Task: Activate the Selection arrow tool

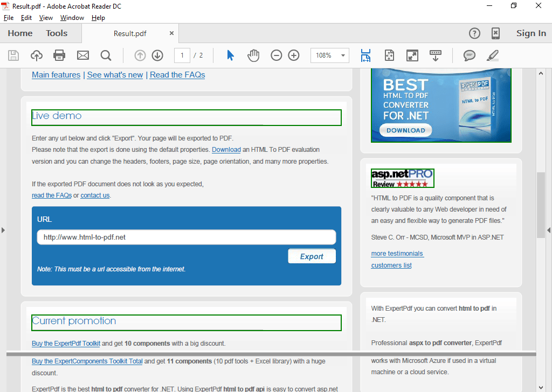Action: [229, 55]
